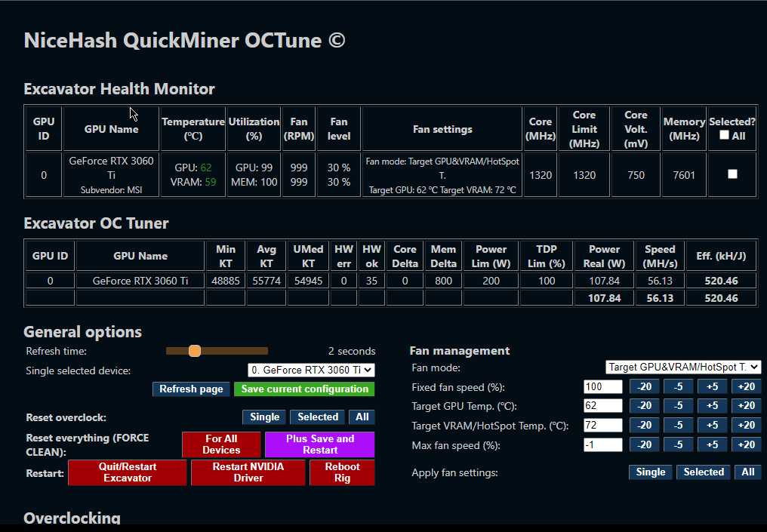Viewport: 767px width, 532px height.
Task: Click Plus Save and Restart button
Action: pos(320,444)
